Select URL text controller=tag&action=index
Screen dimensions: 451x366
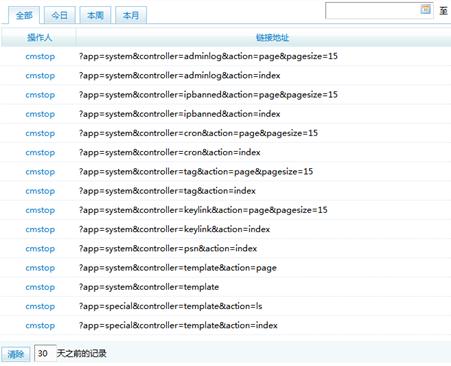[167, 191]
